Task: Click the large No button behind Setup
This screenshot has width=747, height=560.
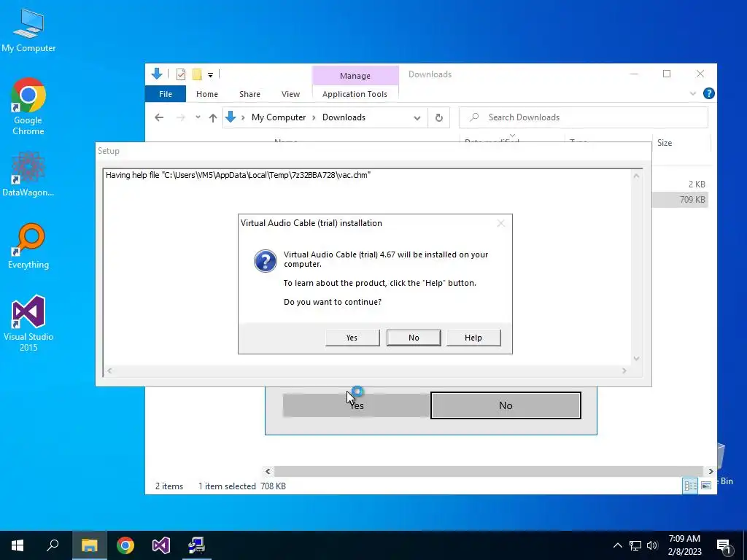Action: coord(506,405)
